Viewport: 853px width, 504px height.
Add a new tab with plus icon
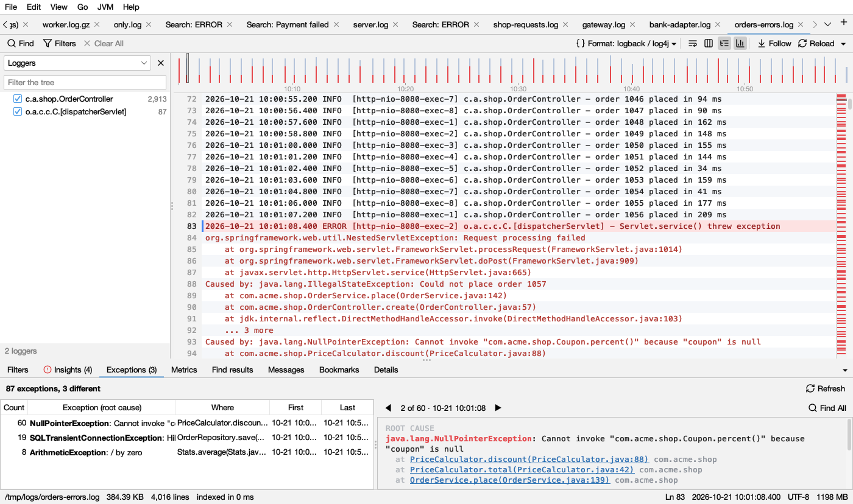coord(844,23)
